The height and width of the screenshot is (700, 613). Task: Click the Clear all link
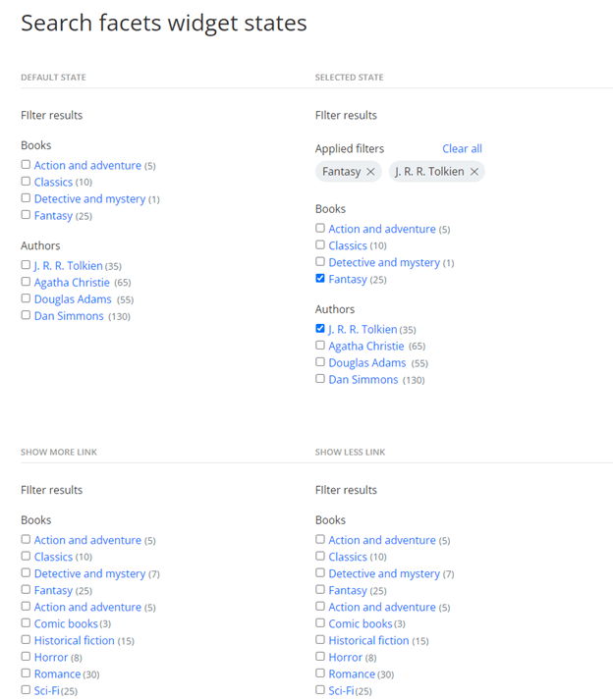tap(462, 149)
